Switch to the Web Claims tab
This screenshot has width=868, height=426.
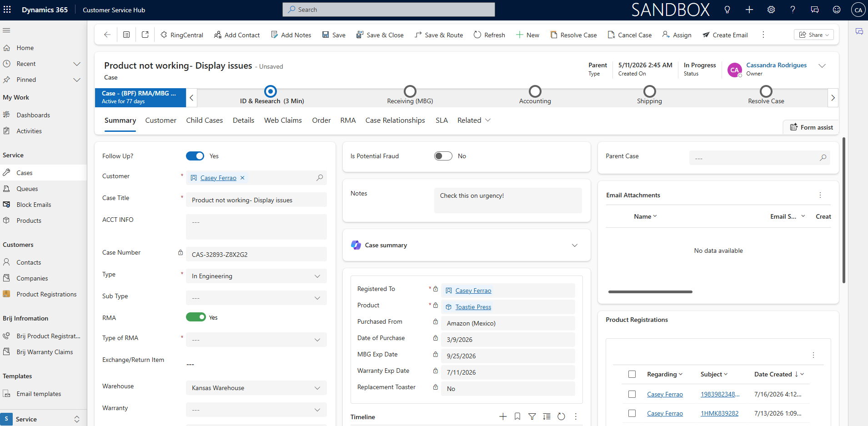click(x=283, y=120)
